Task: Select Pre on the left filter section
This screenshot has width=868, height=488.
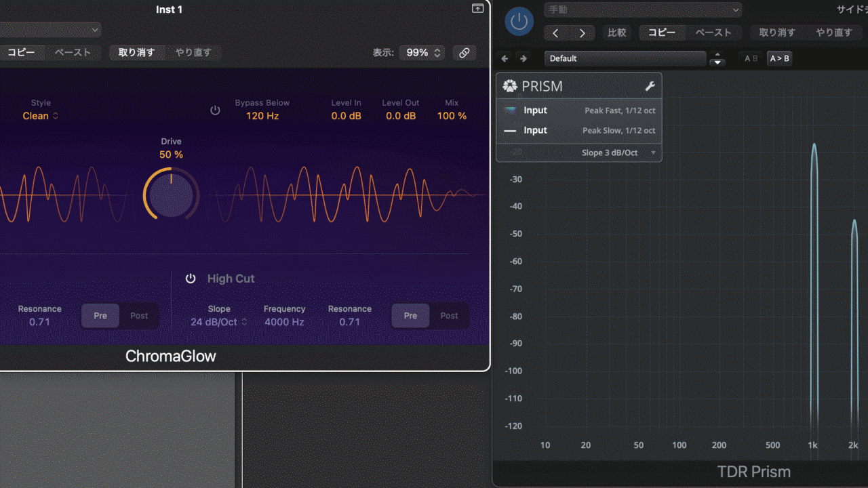Action: [x=100, y=316]
